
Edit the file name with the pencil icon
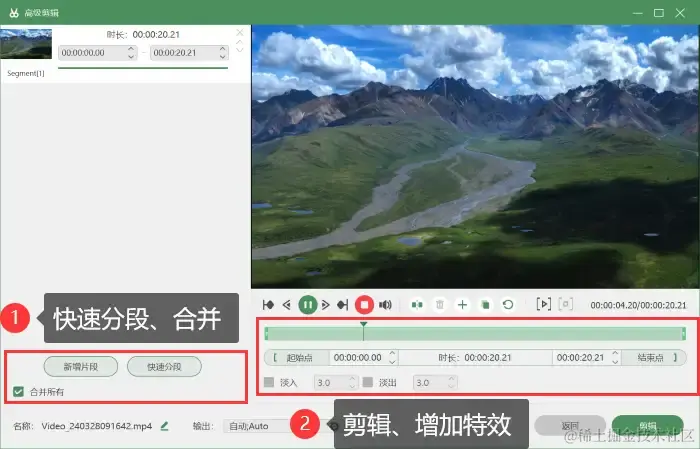click(164, 426)
